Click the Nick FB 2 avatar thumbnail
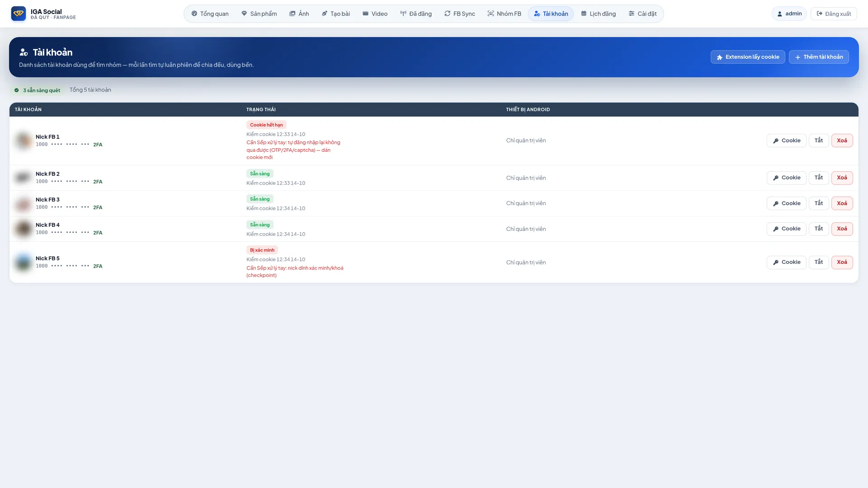This screenshot has width=868, height=488. pos(23,178)
